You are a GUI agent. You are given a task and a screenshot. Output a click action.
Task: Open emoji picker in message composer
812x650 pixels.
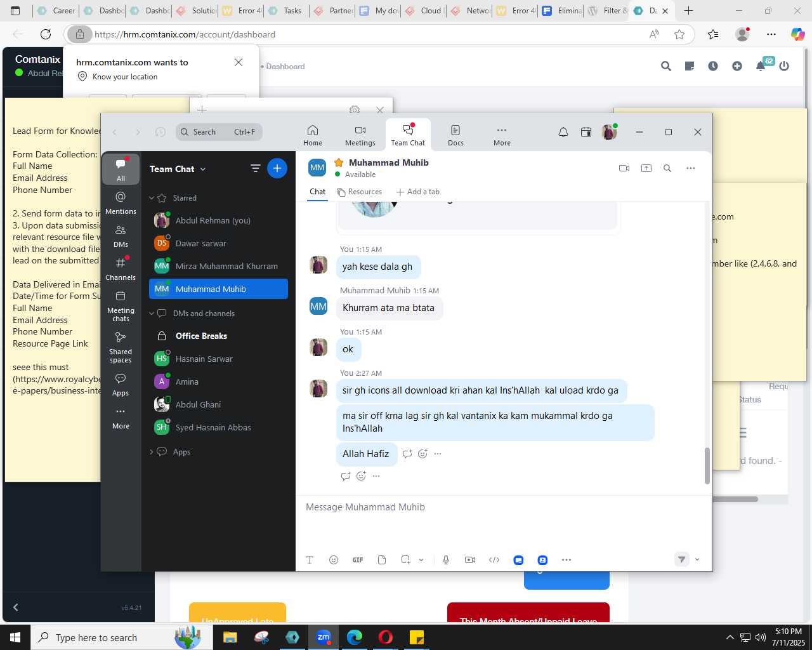click(334, 560)
